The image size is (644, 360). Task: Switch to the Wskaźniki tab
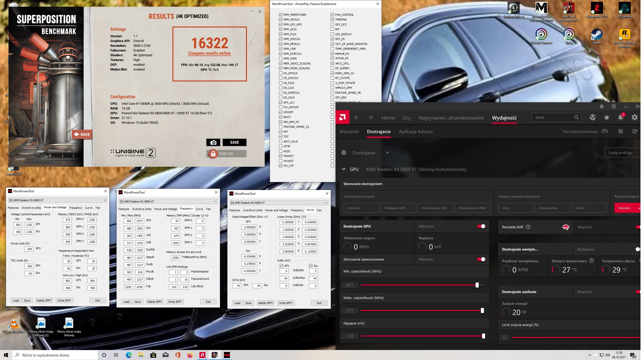point(349,131)
